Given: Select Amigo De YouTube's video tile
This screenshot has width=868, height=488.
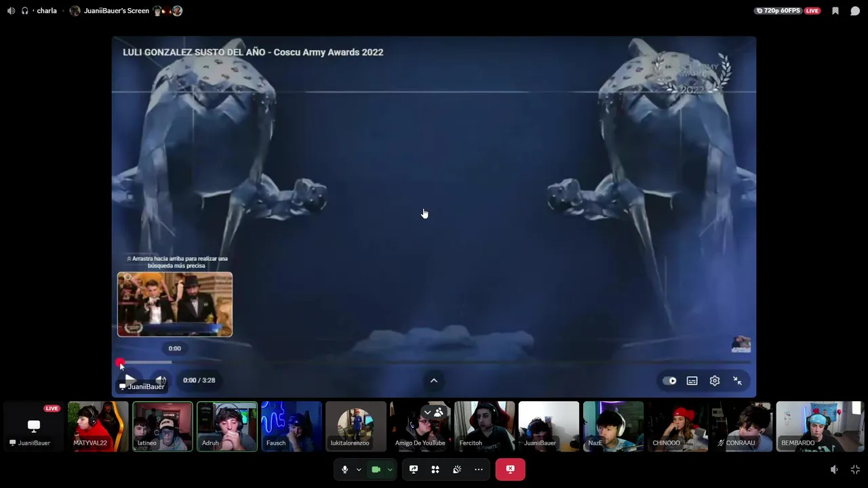Looking at the screenshot, I should coord(420,426).
